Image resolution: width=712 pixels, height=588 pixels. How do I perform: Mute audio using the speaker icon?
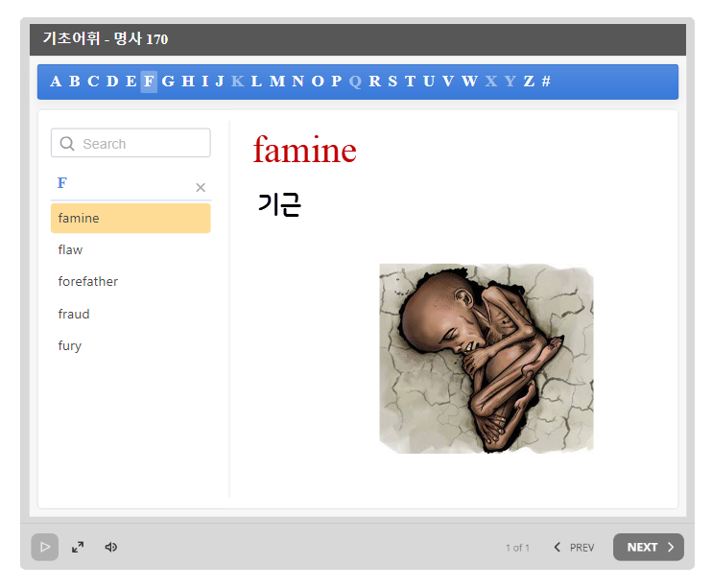[111, 547]
